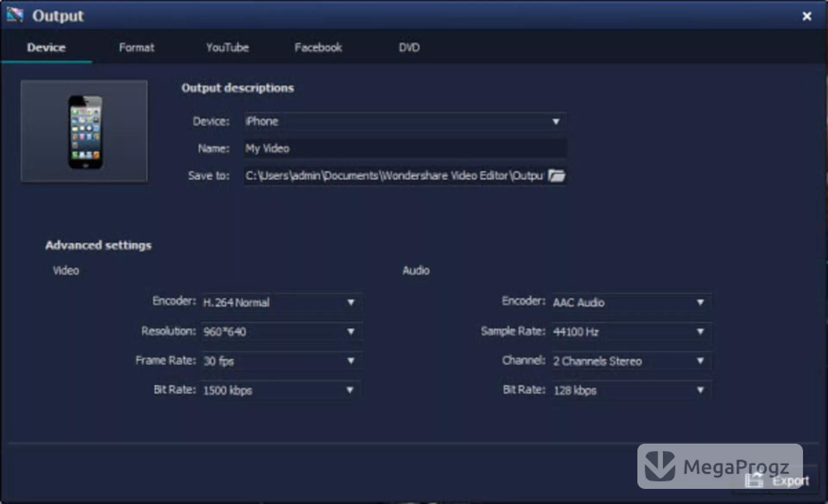Viewport: 828px width, 504px height.
Task: Expand the audio Bit Rate dropdown 128 kbps
Action: tap(631, 390)
